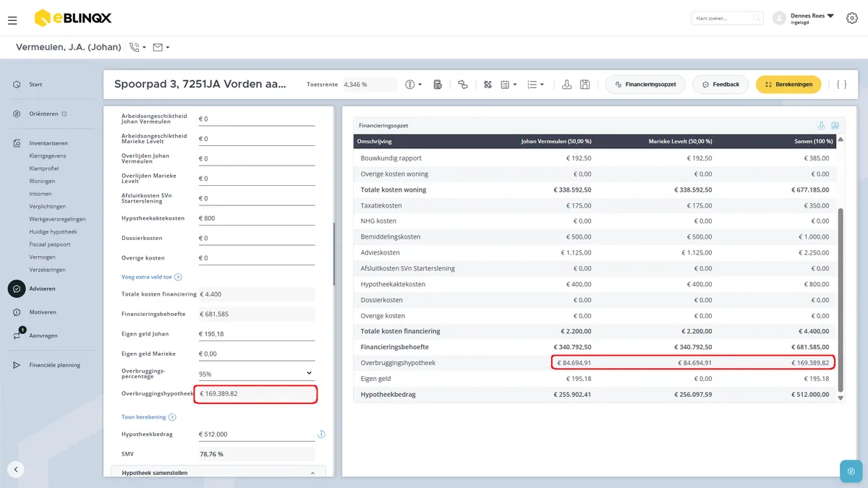The height and width of the screenshot is (488, 868).
Task: Open the calculator icon in the toolbar
Action: [438, 85]
